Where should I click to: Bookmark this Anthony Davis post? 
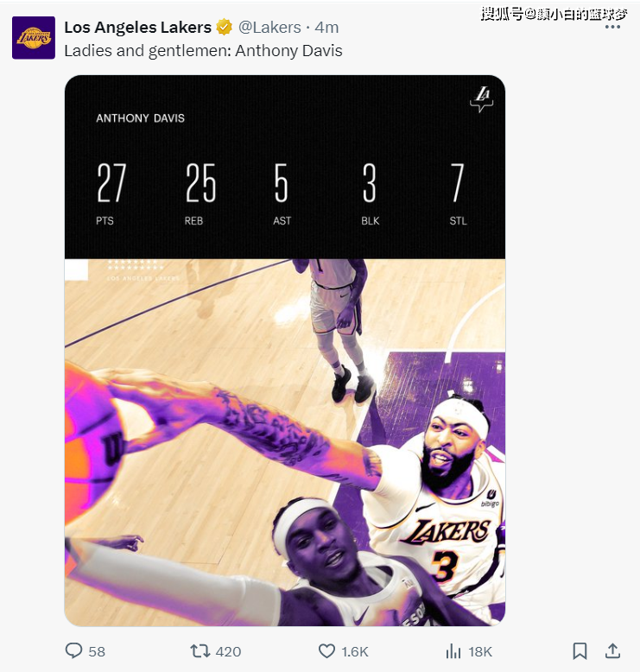pos(580,650)
